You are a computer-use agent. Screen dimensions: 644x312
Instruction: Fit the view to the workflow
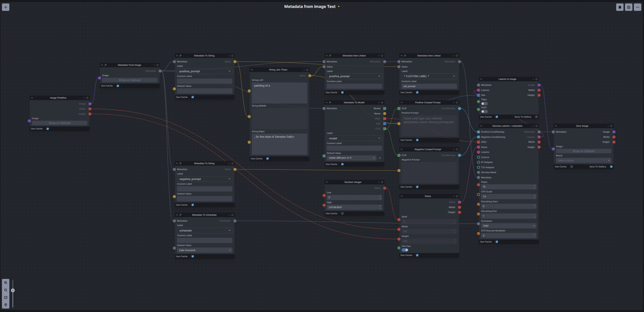pyautogui.click(x=6, y=297)
